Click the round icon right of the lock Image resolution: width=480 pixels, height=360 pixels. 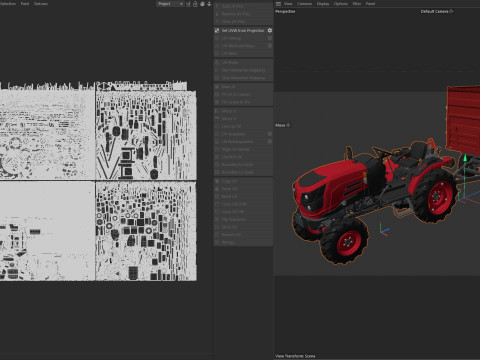[202, 4]
